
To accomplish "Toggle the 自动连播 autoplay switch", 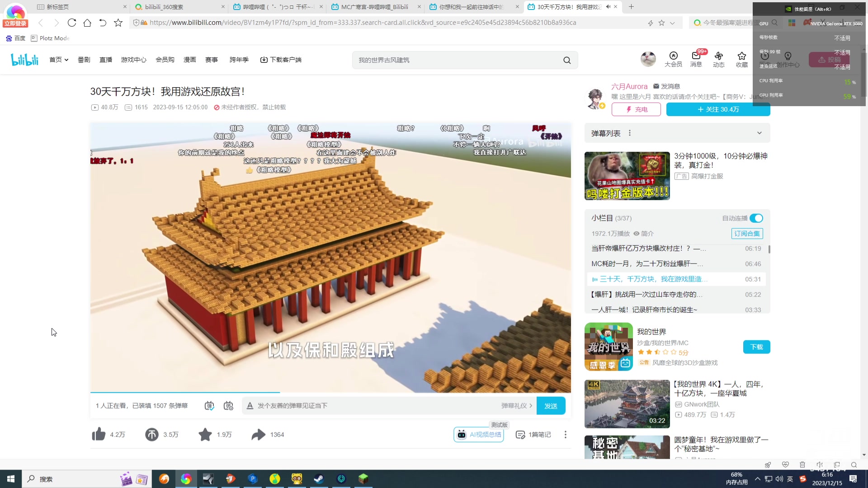I will 755,218.
